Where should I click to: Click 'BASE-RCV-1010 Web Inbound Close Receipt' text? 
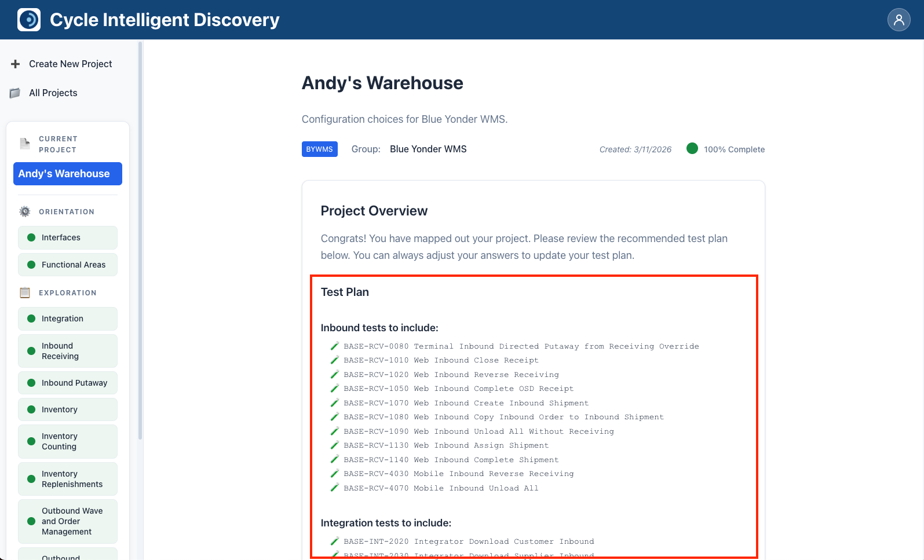[441, 360]
